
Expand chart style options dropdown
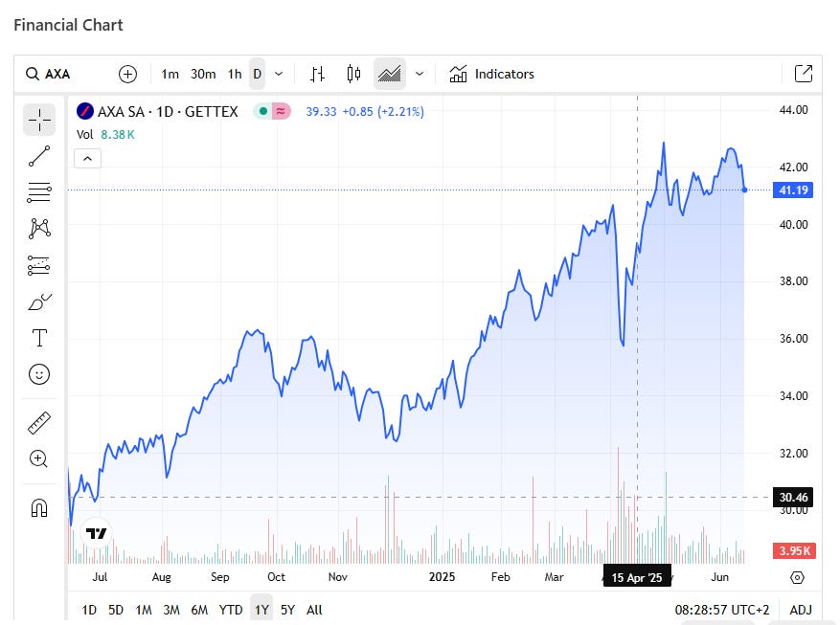(x=420, y=74)
